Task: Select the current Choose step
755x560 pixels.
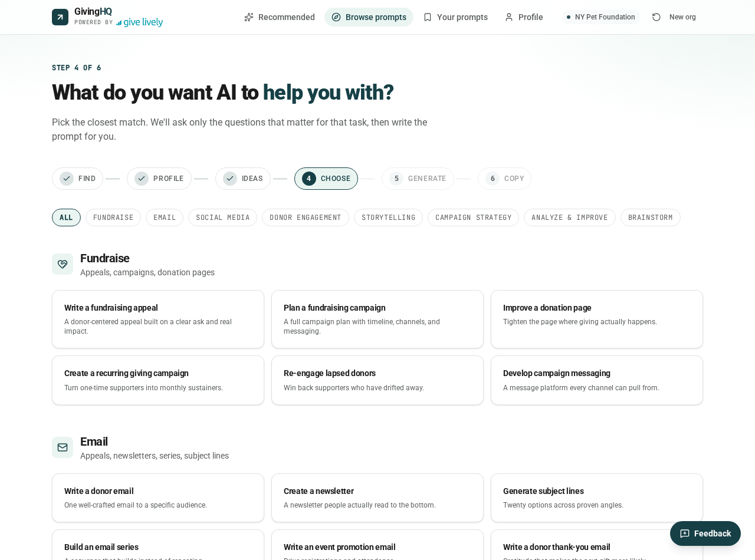Action: (326, 179)
